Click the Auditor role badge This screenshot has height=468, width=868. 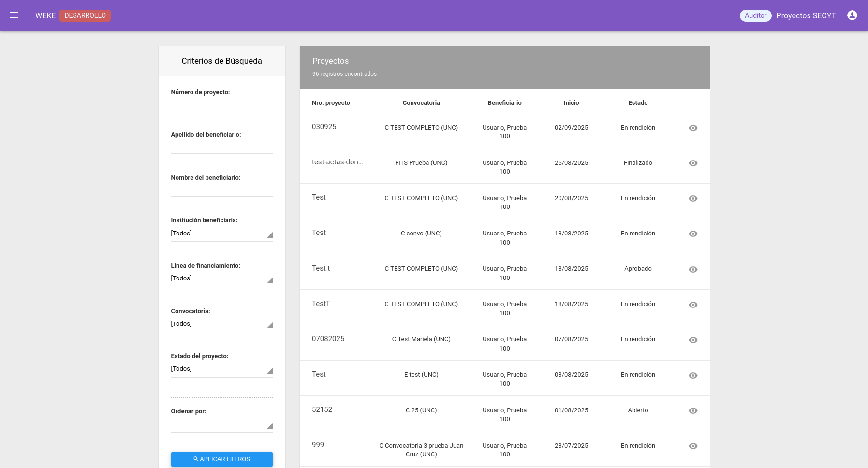coord(755,15)
